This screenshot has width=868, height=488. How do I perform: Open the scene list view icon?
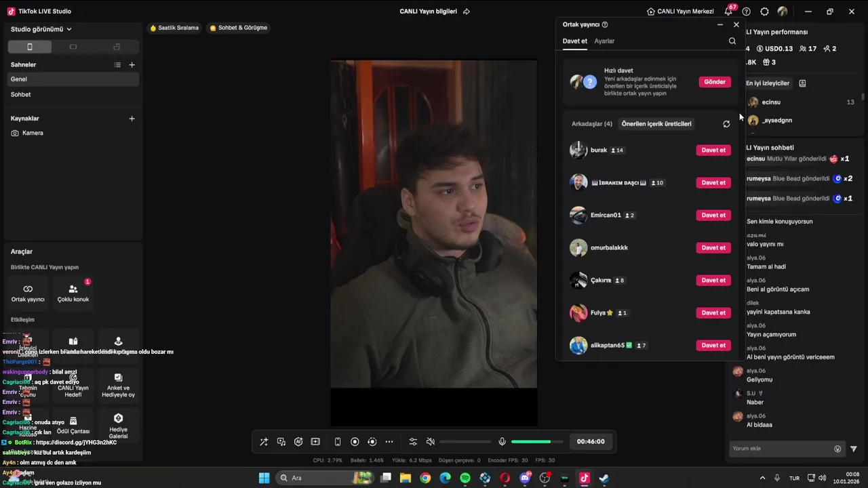pos(117,65)
